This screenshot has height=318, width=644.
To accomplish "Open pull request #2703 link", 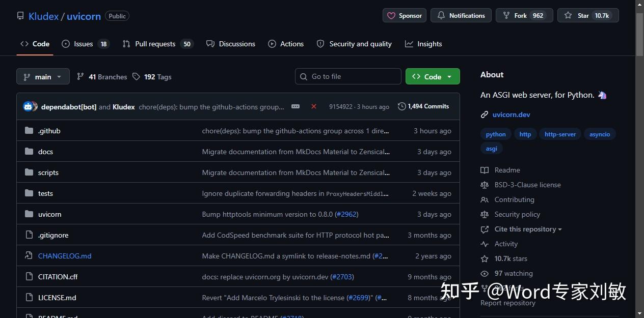I will click(342, 277).
